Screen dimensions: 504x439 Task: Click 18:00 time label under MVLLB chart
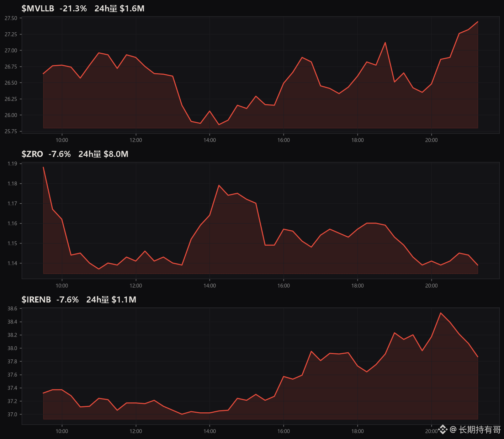pyautogui.click(x=357, y=140)
